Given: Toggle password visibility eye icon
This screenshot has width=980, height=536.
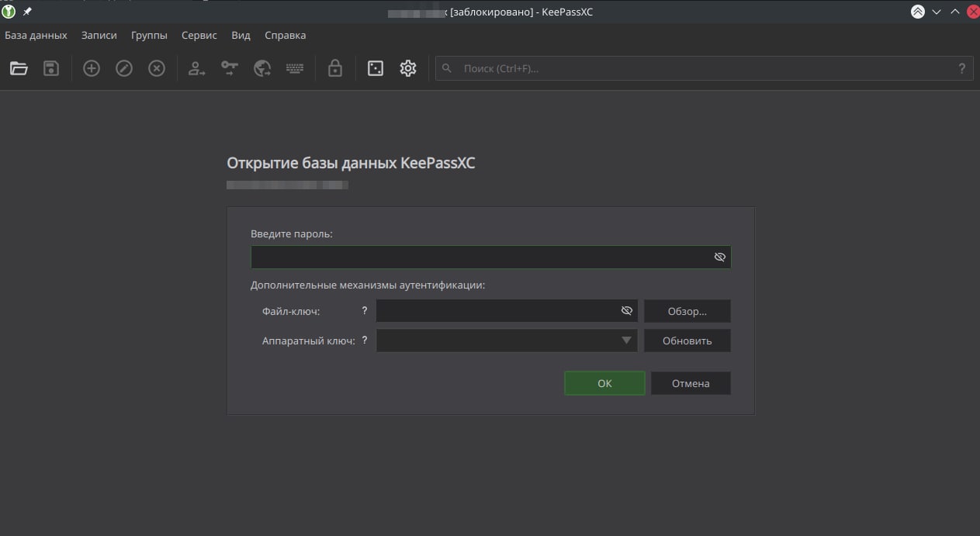Looking at the screenshot, I should pyautogui.click(x=719, y=257).
